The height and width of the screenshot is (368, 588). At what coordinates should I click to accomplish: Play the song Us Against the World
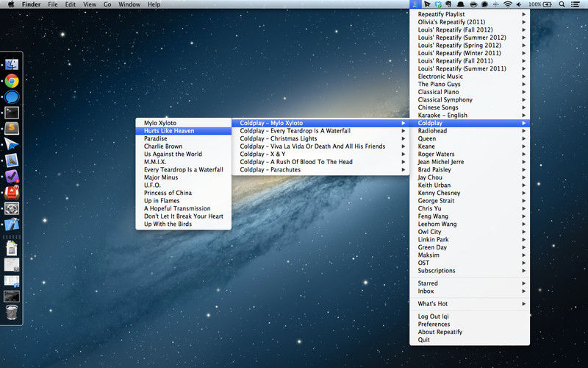tap(183, 154)
